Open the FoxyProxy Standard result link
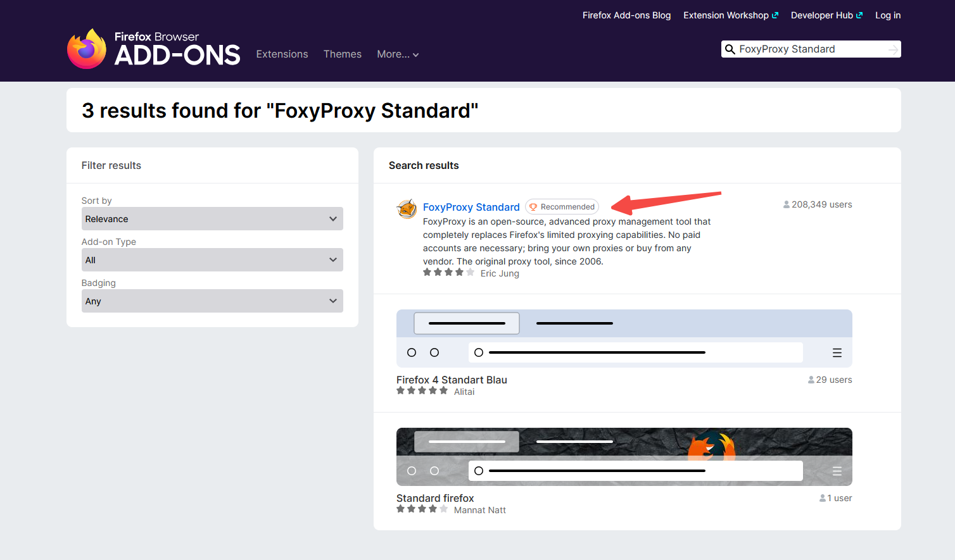The image size is (955, 560). click(x=471, y=207)
